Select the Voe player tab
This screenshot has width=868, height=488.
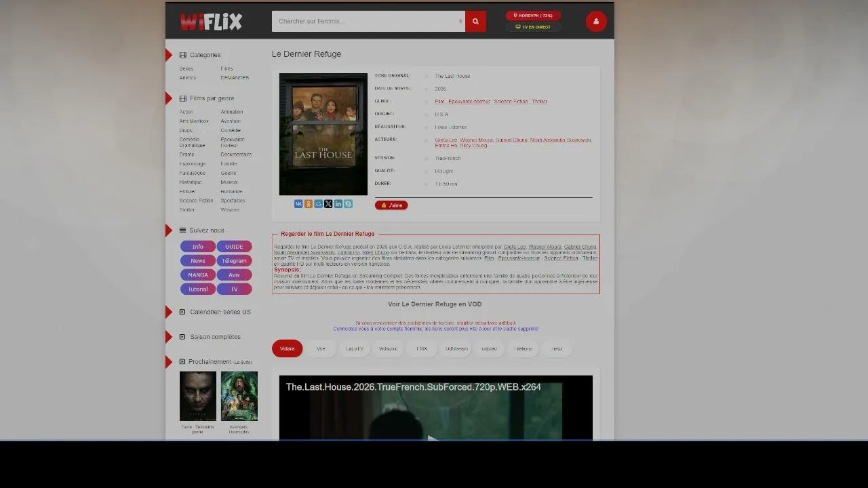(321, 349)
